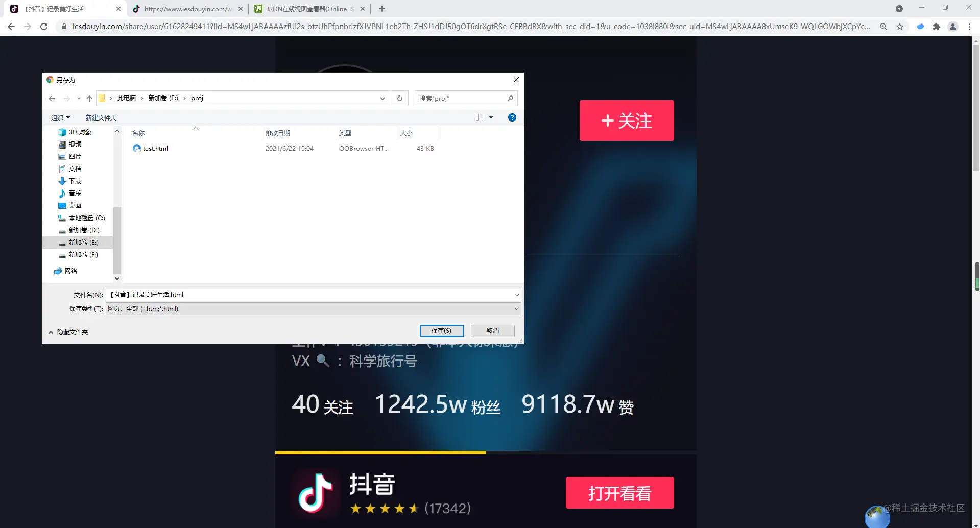The image size is (980, 528).
Task: Go back in the save dialog
Action: point(52,99)
